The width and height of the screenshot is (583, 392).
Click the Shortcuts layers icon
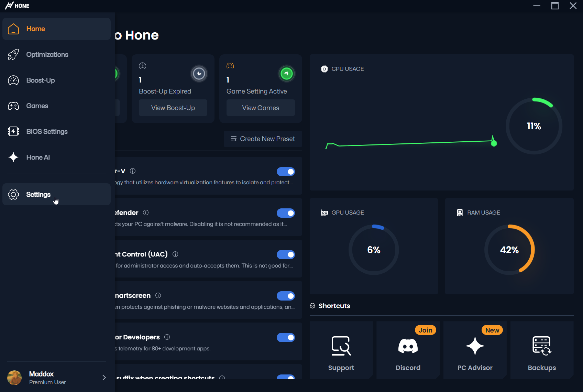312,306
